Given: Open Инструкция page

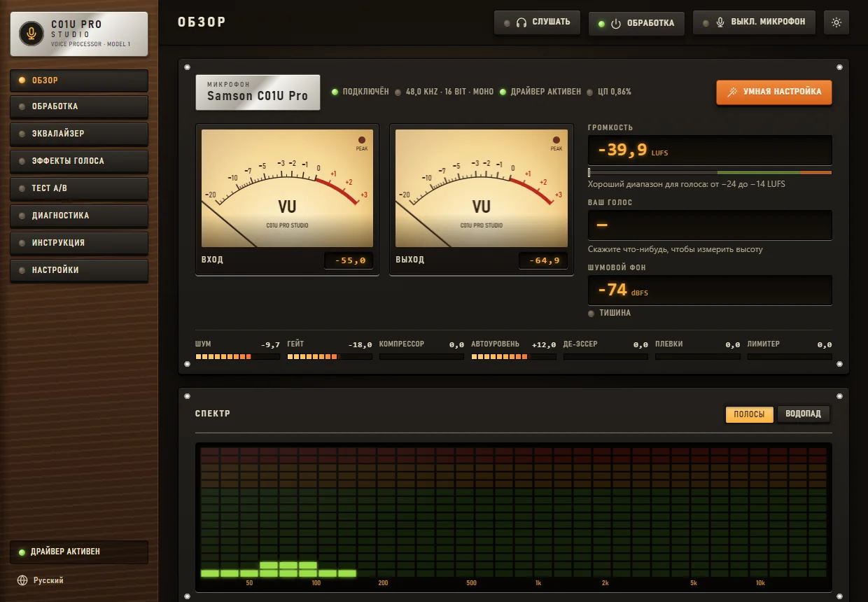Looking at the screenshot, I should pos(79,243).
